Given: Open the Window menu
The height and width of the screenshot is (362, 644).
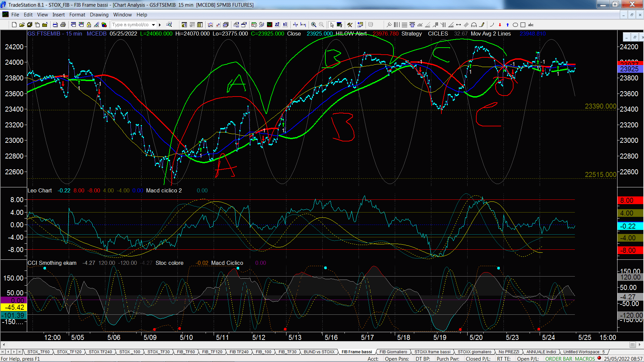Looking at the screenshot, I should 122,15.
